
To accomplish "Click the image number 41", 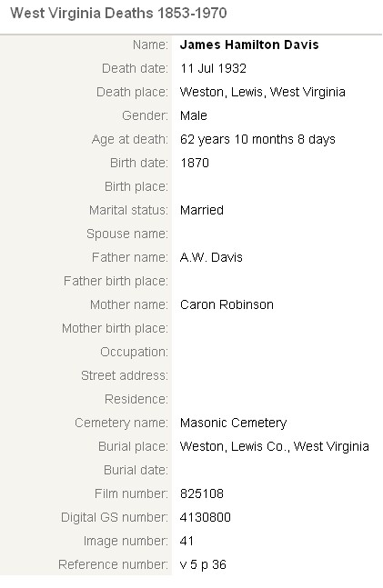I will (187, 541).
